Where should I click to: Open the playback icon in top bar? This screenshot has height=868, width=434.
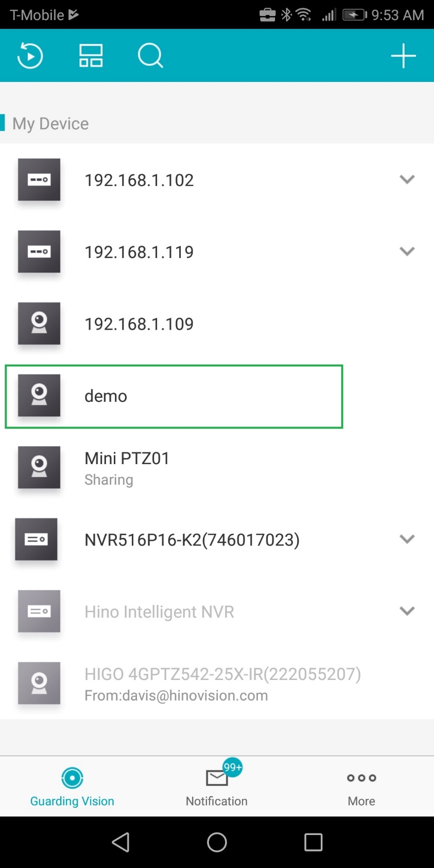pyautogui.click(x=30, y=56)
